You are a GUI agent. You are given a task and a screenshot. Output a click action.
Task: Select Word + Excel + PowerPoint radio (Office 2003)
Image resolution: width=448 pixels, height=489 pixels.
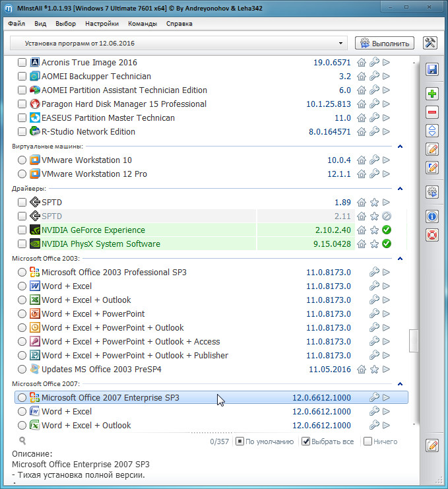point(22,313)
